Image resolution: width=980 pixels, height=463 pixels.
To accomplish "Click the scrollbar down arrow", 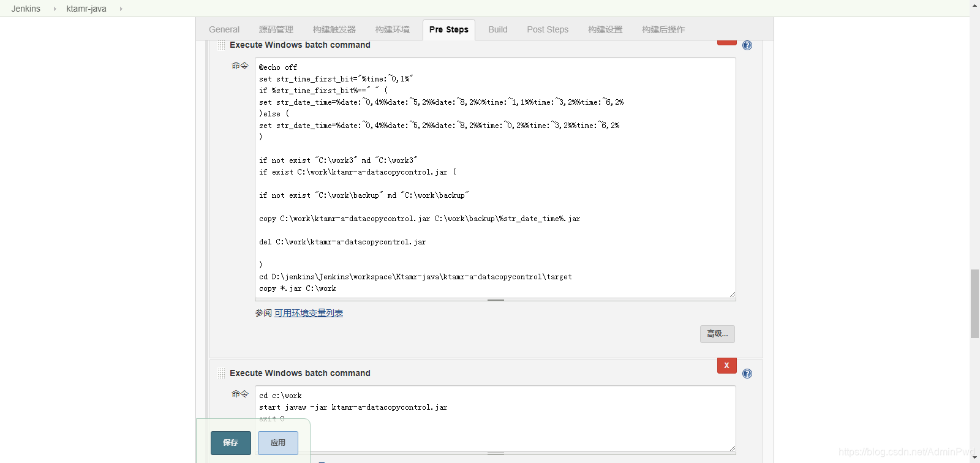I will tap(974, 457).
